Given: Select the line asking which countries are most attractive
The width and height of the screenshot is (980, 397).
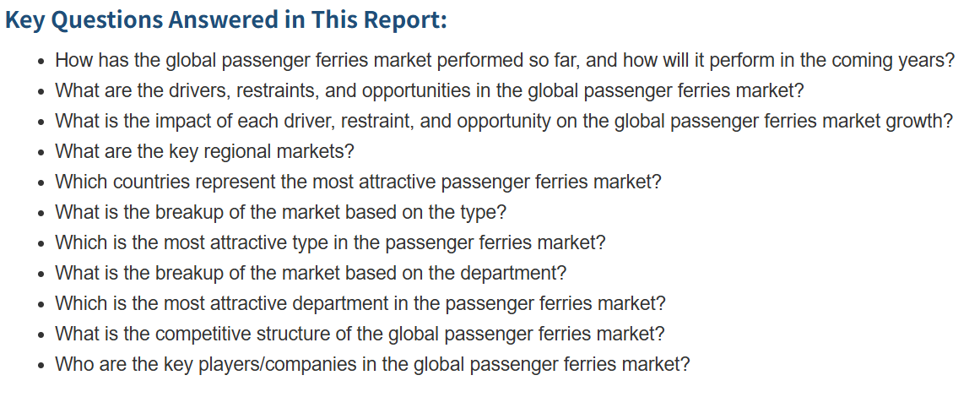Looking at the screenshot, I should coord(358,182).
